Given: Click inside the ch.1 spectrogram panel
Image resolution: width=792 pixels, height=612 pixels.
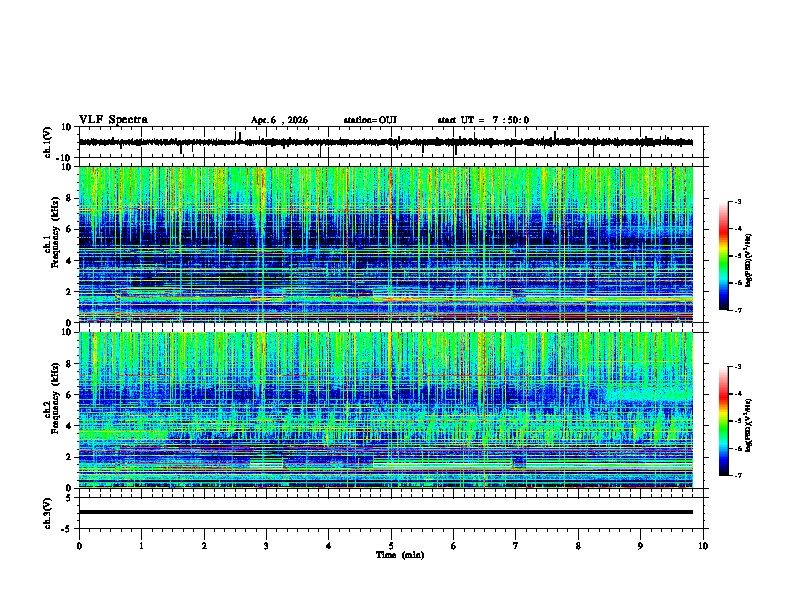Looking at the screenshot, I should click(386, 244).
